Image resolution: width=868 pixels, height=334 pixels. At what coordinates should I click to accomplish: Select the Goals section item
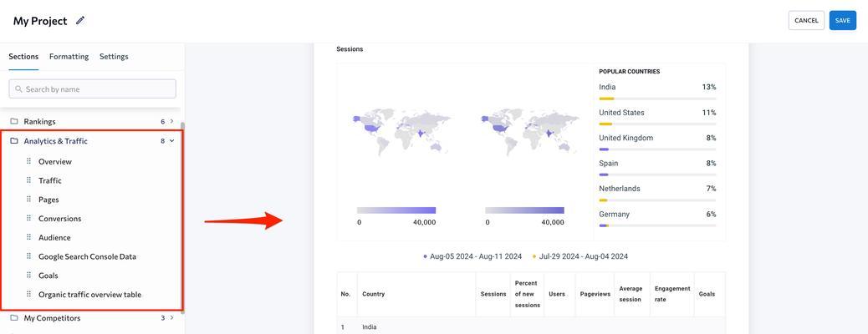pos(49,276)
